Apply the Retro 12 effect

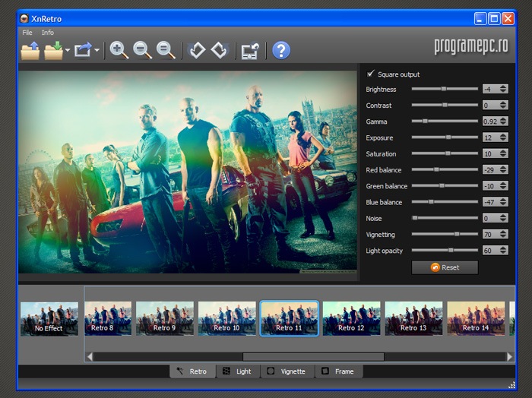(x=351, y=319)
